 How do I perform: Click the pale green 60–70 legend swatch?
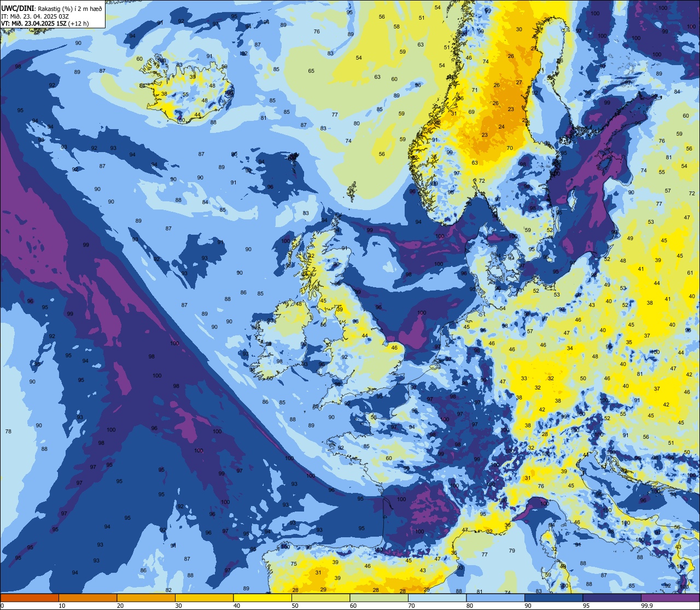pyautogui.click(x=379, y=598)
